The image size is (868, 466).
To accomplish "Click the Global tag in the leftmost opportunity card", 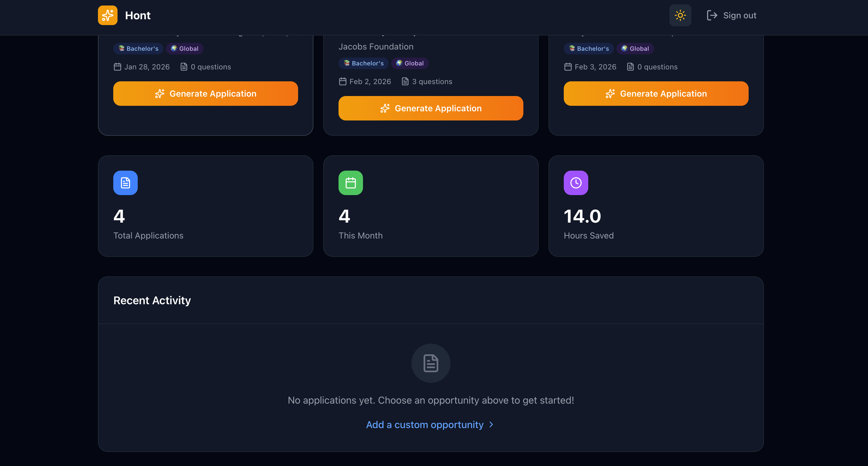I will click(x=184, y=49).
